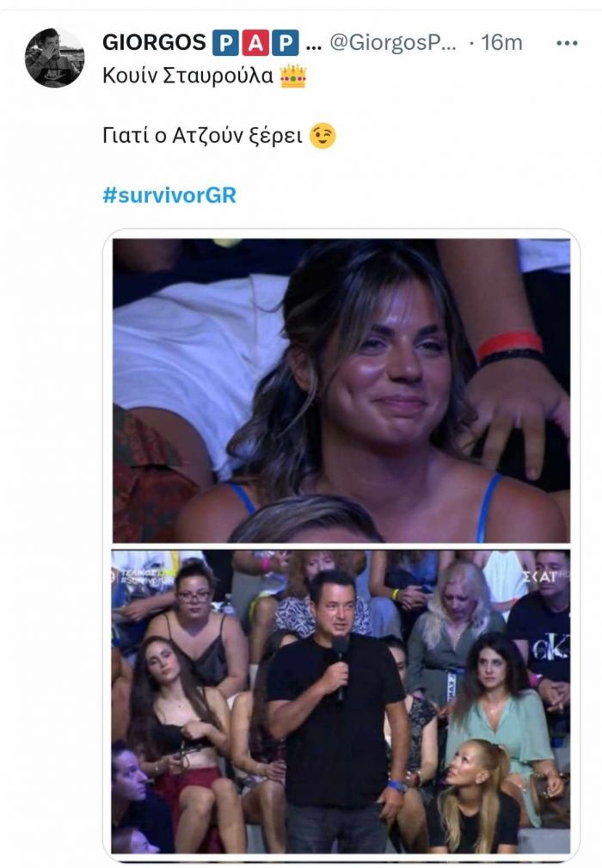Open the three-dot more options menu
602x868 pixels.
[567, 43]
